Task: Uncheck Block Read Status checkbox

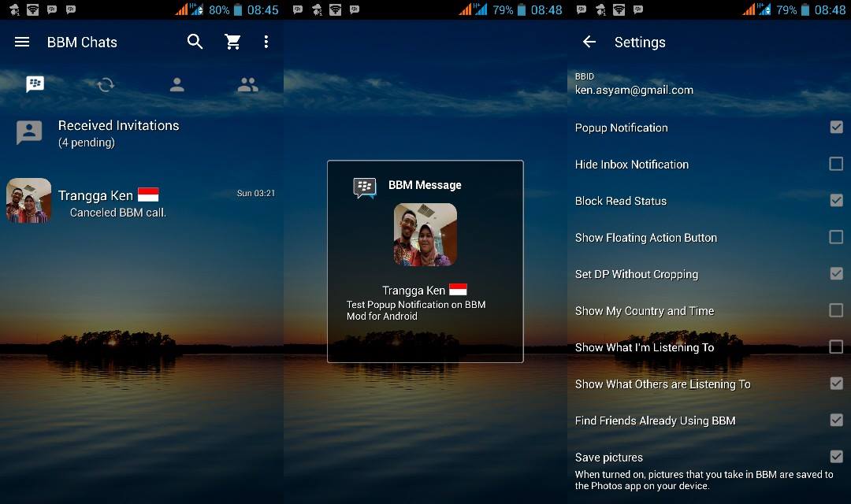Action: [x=836, y=200]
